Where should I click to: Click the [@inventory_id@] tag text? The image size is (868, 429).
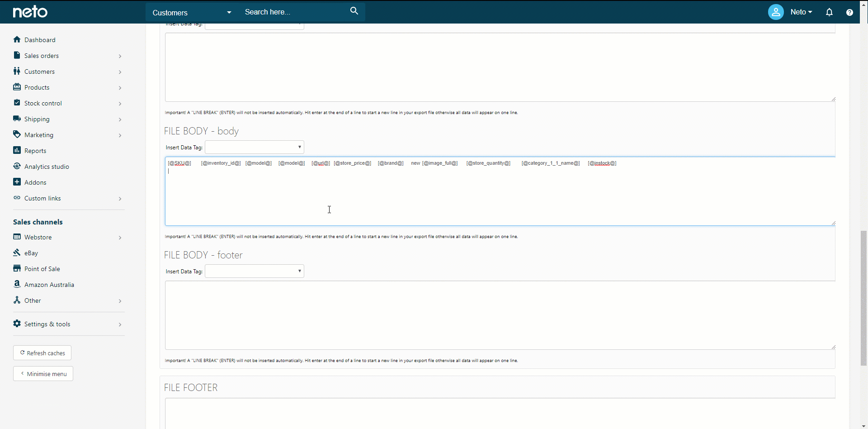221,163
